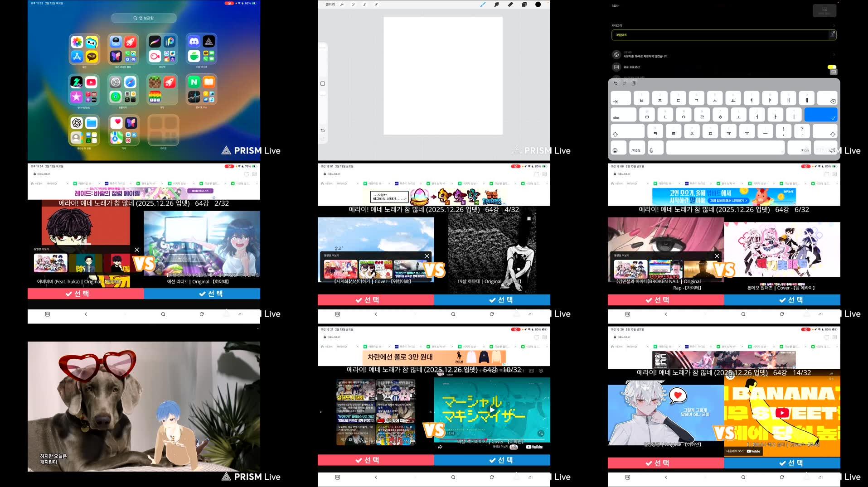Open the color swatch in Procreate's toolbar

pos(538,4)
